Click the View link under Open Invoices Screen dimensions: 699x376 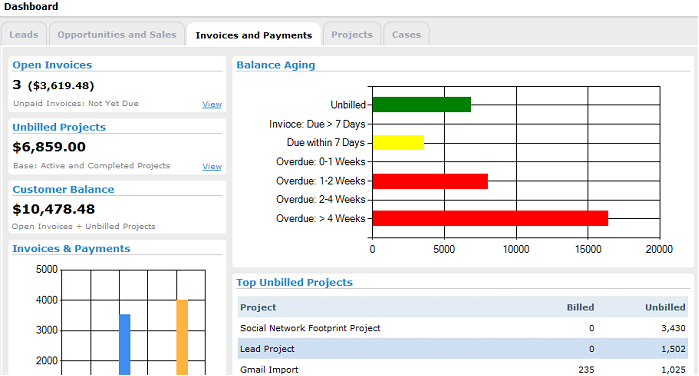pyautogui.click(x=212, y=104)
